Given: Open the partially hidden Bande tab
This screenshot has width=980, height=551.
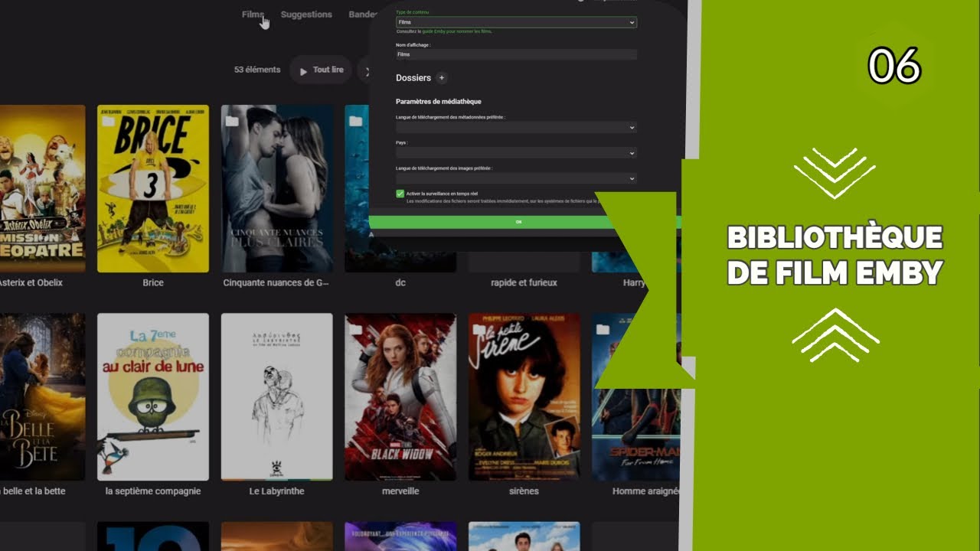Looking at the screenshot, I should [362, 15].
